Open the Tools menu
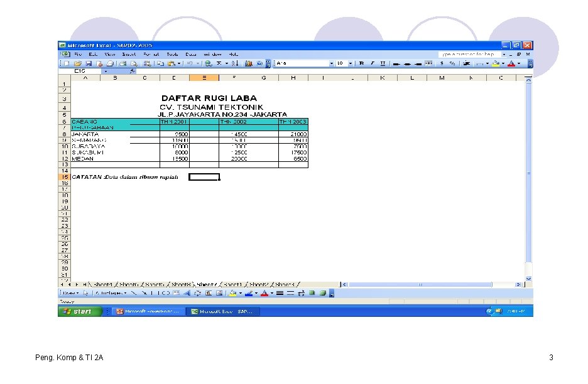The width and height of the screenshot is (588, 384). [173, 55]
